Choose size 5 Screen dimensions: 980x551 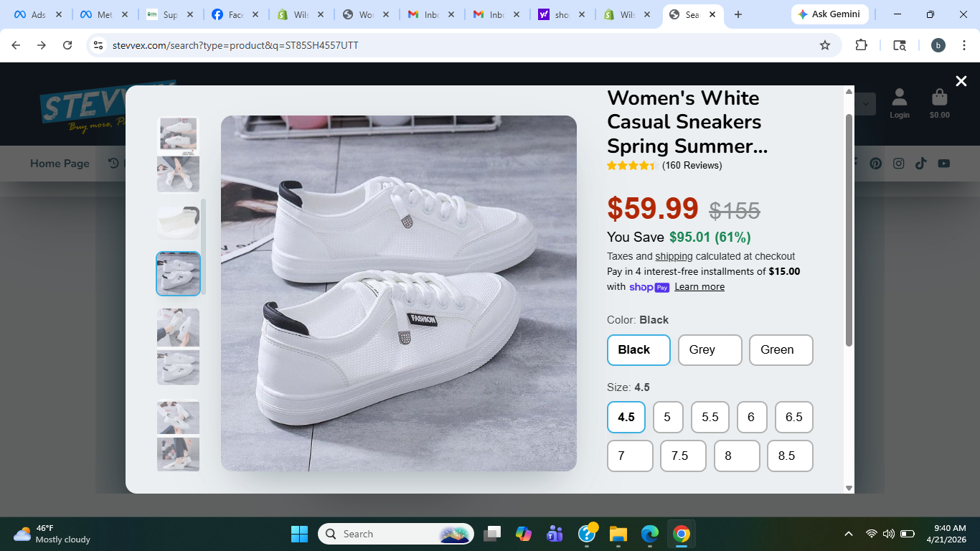pyautogui.click(x=668, y=417)
